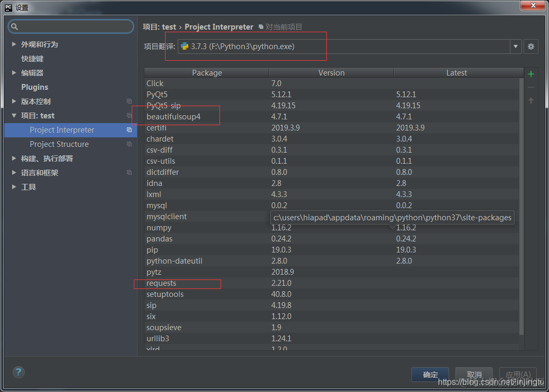Select the idna package row

pyautogui.click(x=332, y=183)
